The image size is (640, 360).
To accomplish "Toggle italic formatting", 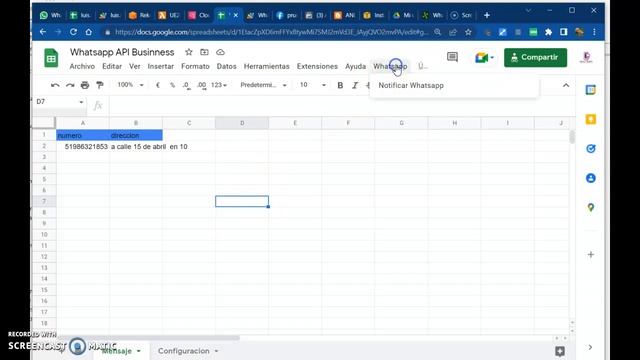I will (x=355, y=85).
